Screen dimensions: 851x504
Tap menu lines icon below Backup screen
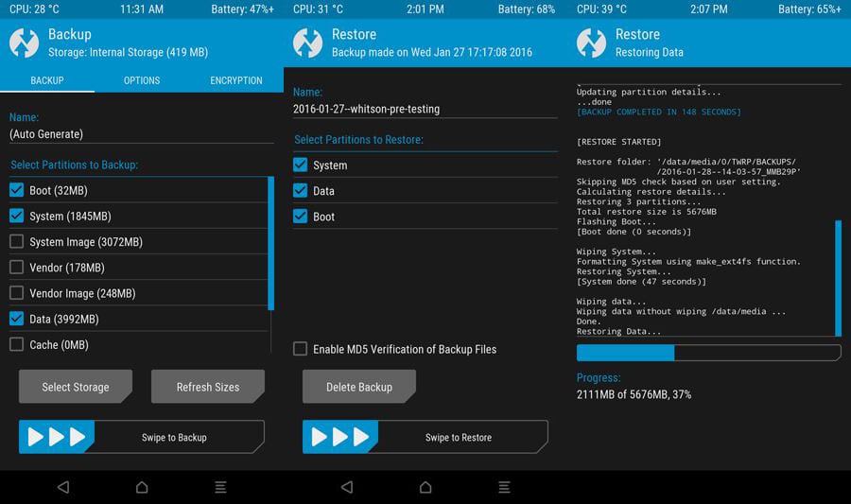pyautogui.click(x=220, y=487)
